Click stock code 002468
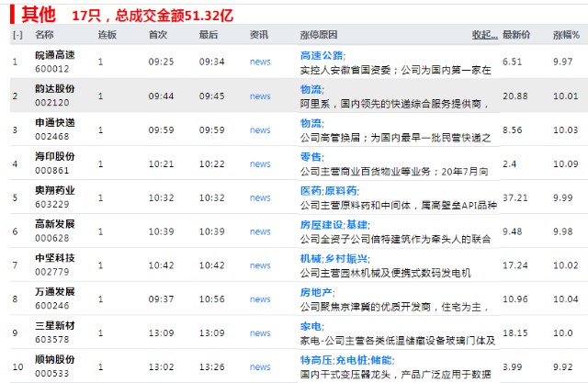 pyautogui.click(x=52, y=137)
